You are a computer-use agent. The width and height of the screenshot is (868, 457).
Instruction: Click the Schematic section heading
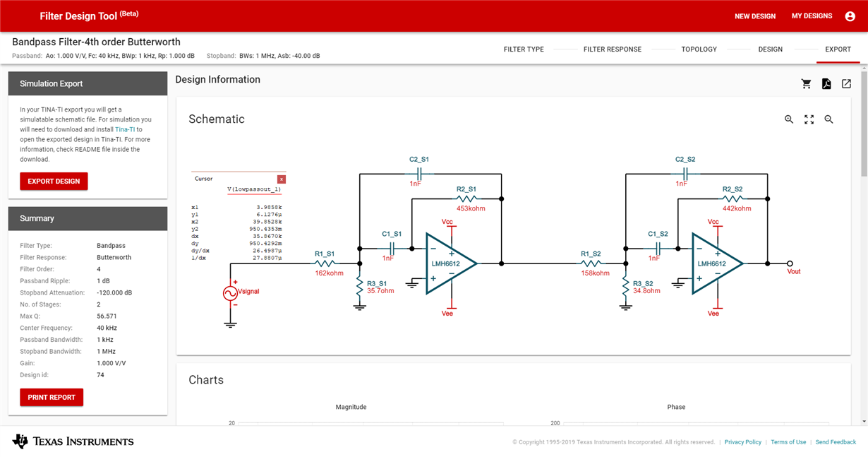[217, 119]
